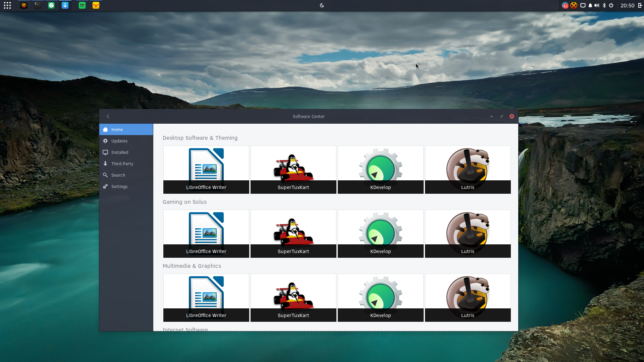
Task: Open notifications bell in system tray
Action: pos(590,5)
